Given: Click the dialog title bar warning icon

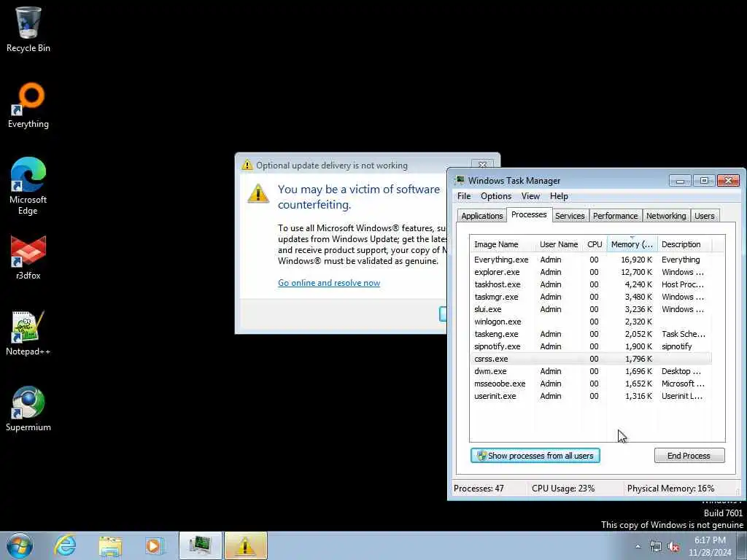Looking at the screenshot, I should pyautogui.click(x=247, y=165).
